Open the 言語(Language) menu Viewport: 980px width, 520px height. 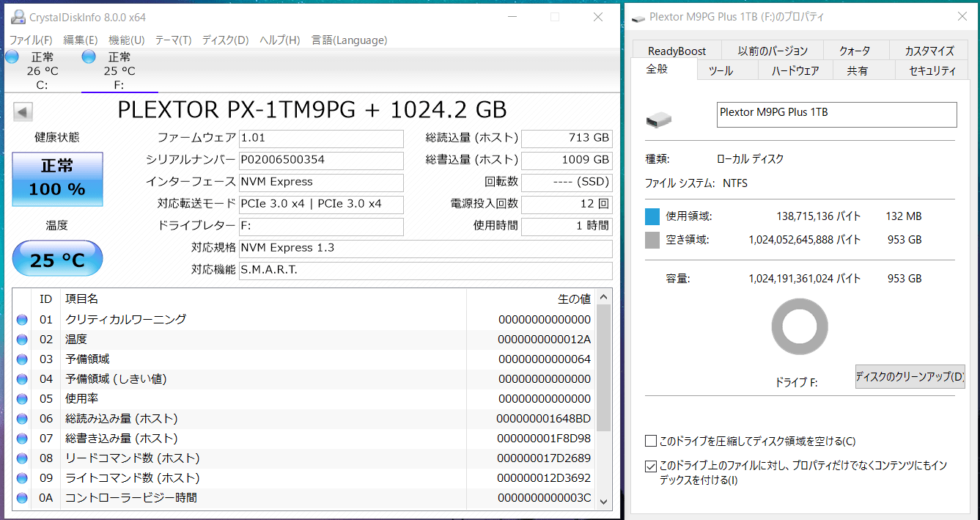[x=349, y=40]
